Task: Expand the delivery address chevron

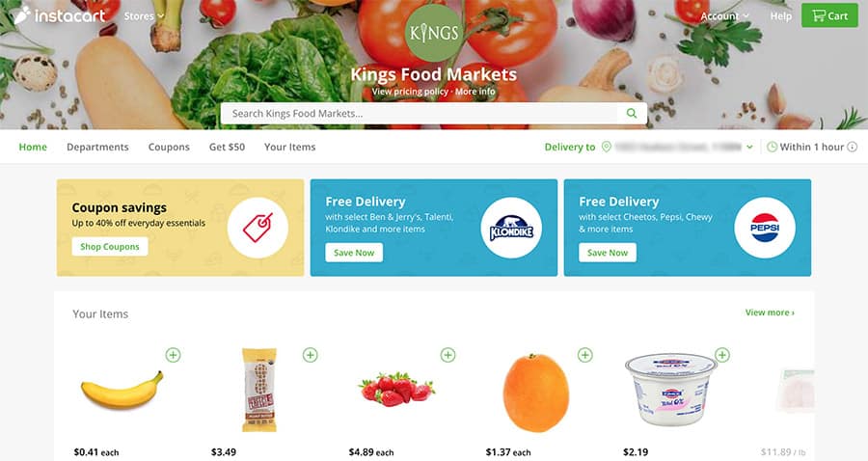Action: [x=749, y=148]
